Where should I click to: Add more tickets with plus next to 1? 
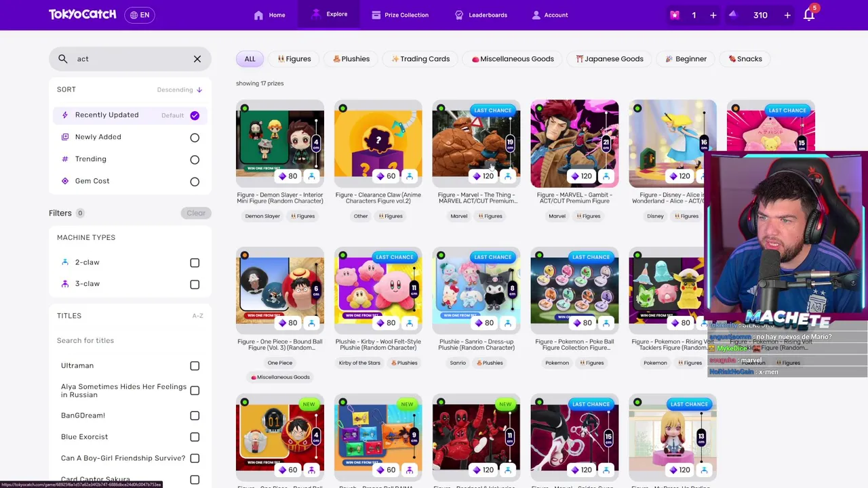[713, 15]
